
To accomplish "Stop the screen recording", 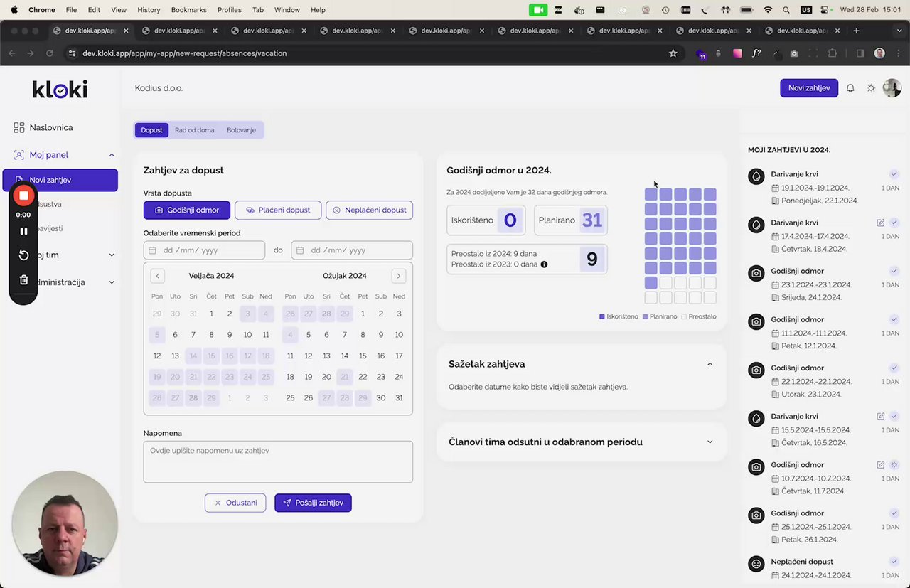I will (x=23, y=196).
